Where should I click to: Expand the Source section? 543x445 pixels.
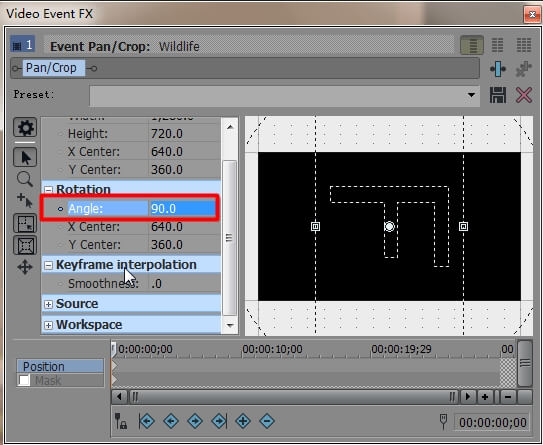48,304
